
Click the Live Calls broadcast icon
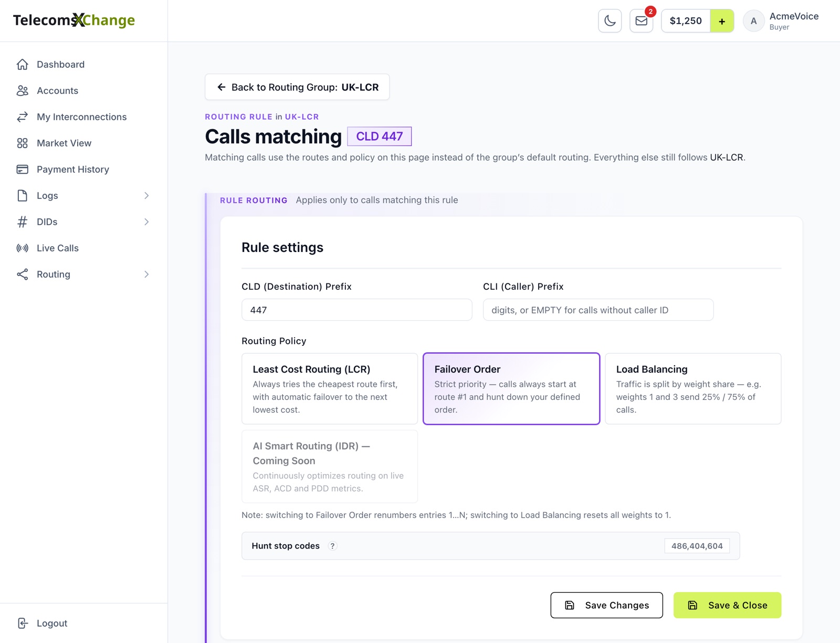[x=22, y=248]
